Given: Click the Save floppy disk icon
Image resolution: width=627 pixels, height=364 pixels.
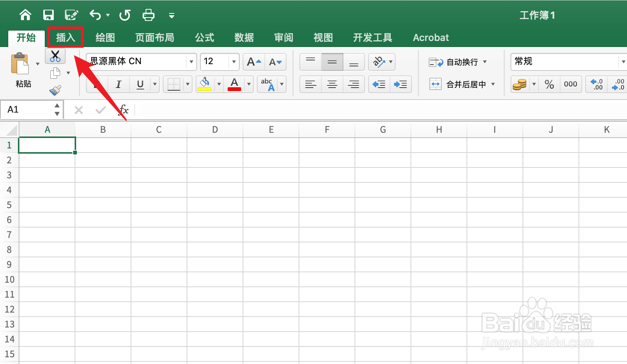Looking at the screenshot, I should [49, 15].
